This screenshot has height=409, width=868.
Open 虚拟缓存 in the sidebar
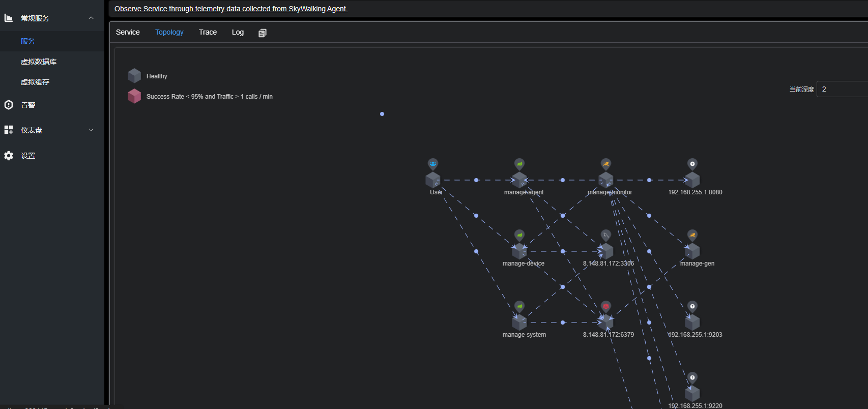click(x=52, y=82)
